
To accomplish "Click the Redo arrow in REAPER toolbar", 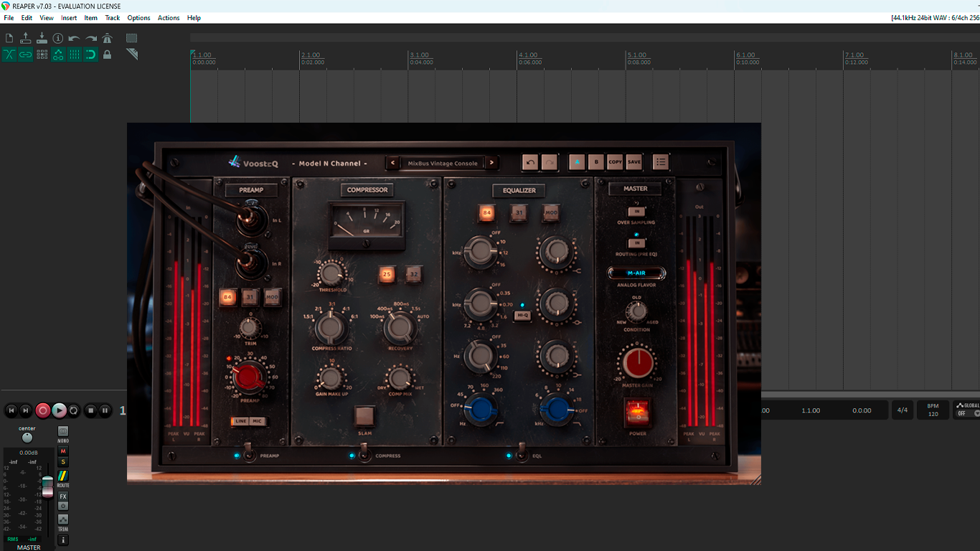I will tap(91, 38).
